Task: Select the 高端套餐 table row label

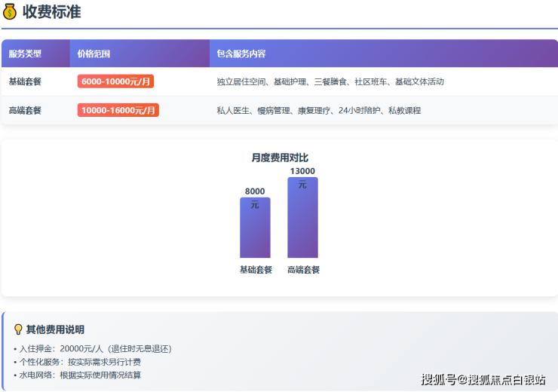Action: [x=25, y=110]
